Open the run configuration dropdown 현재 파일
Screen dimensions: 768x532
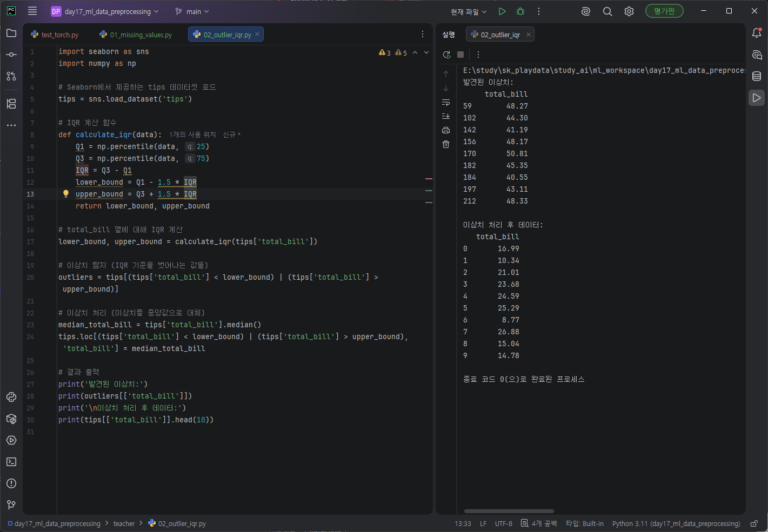click(469, 11)
